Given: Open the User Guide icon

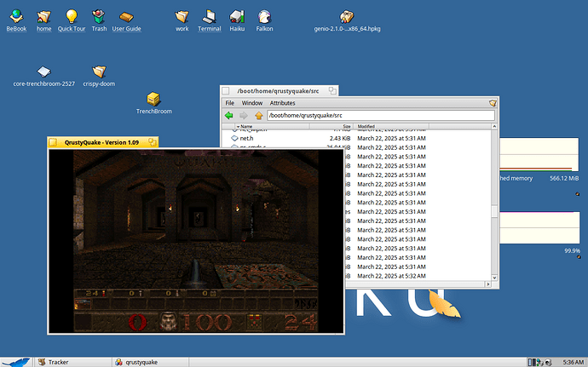Looking at the screenshot, I should pos(126,16).
